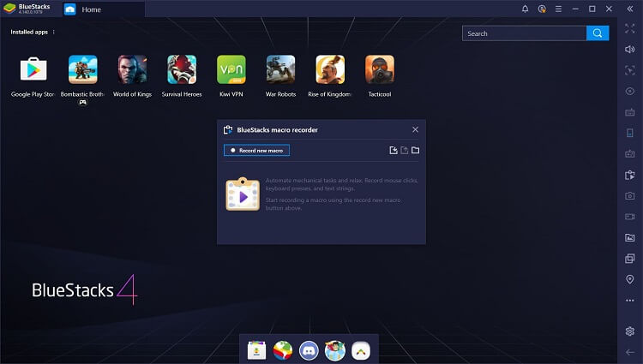Open Discord from the dock
This screenshot has height=364, width=643.
[x=309, y=350]
